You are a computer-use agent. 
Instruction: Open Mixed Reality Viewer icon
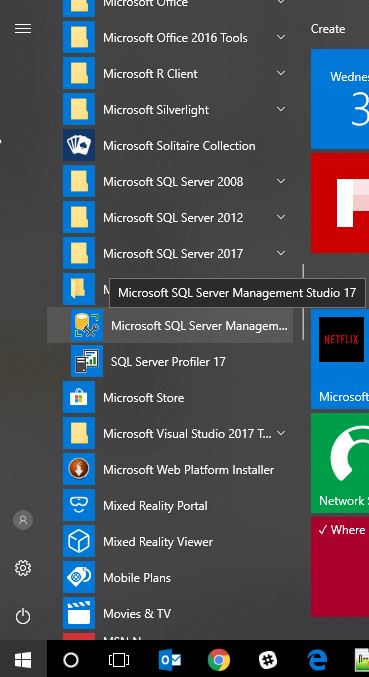coord(79,541)
